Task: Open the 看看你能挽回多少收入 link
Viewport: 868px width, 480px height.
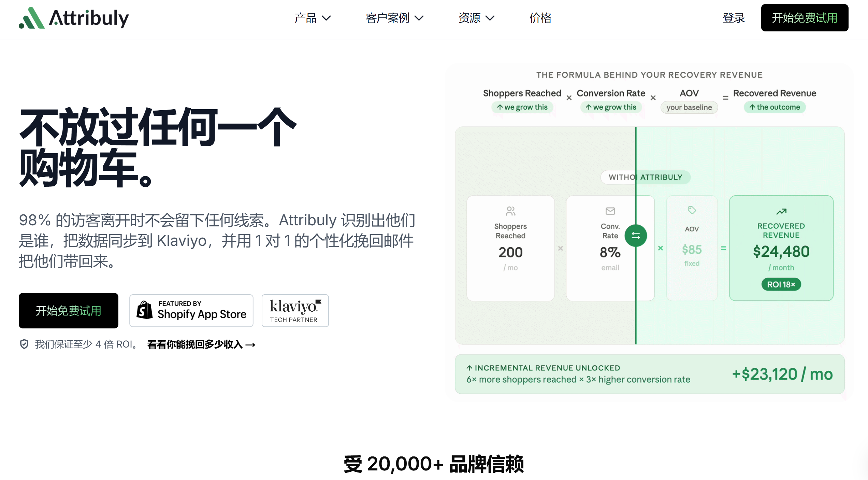Action: coord(201,344)
